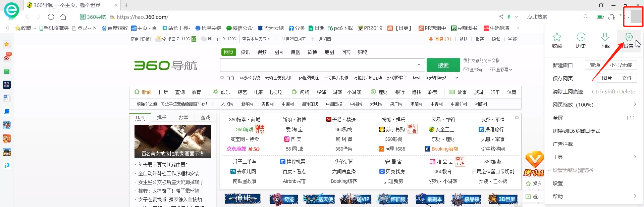The image size is (644, 207).
Task: Switch to the 资讯 search tab
Action: 245,52
